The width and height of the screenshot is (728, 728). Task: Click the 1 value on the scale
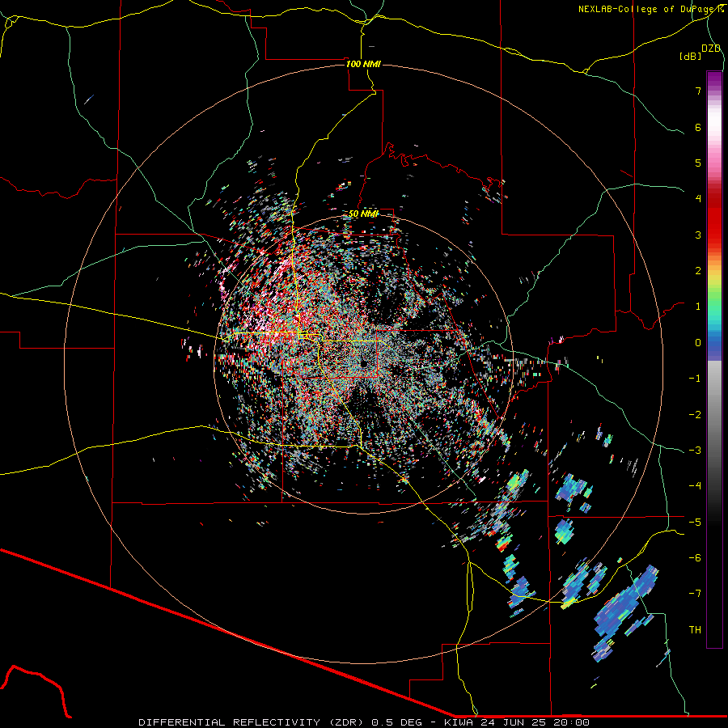[698, 307]
